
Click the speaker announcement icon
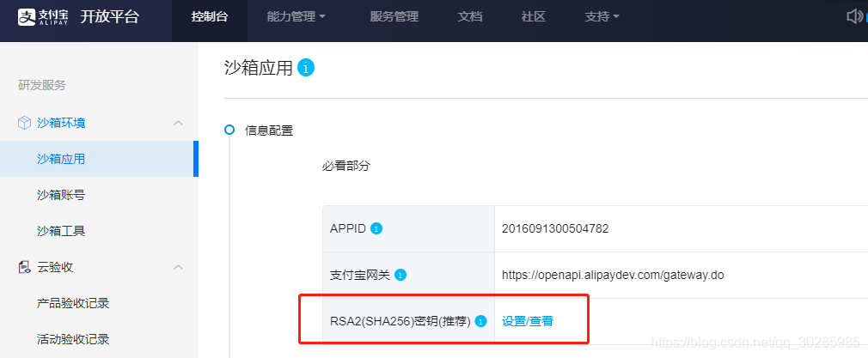(855, 17)
